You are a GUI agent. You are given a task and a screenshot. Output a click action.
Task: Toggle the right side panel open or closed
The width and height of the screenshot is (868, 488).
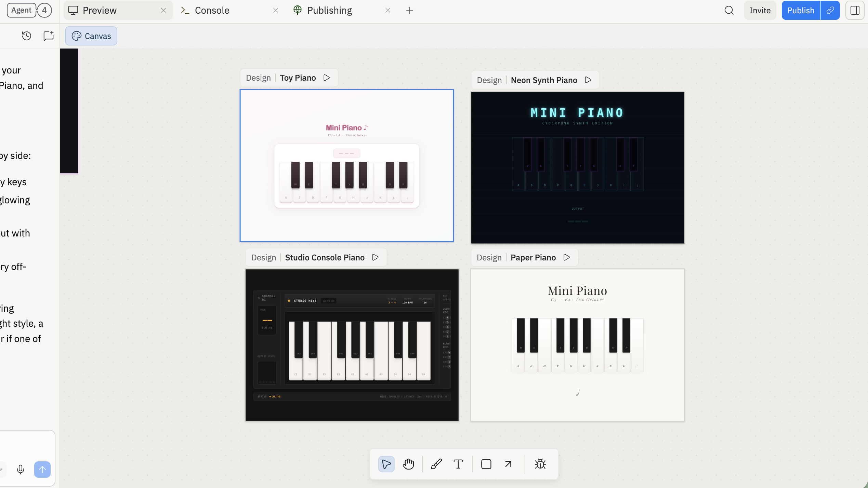[855, 10]
